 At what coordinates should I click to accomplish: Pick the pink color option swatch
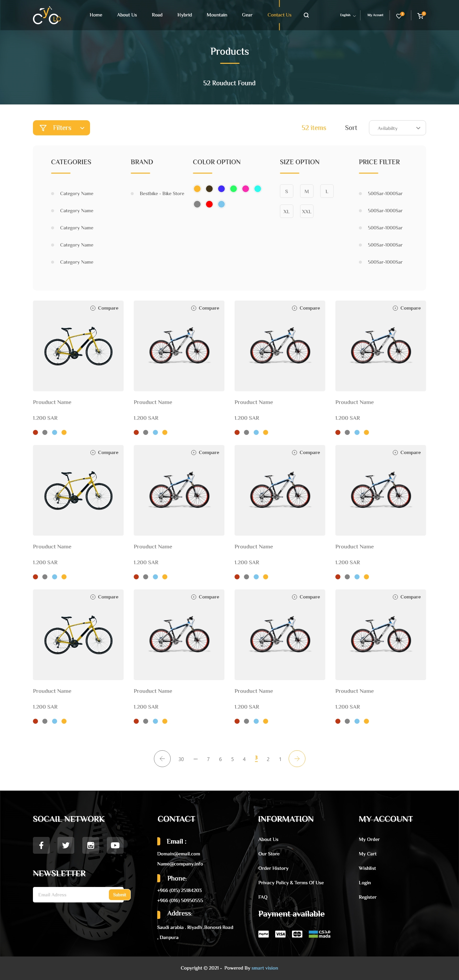click(246, 189)
